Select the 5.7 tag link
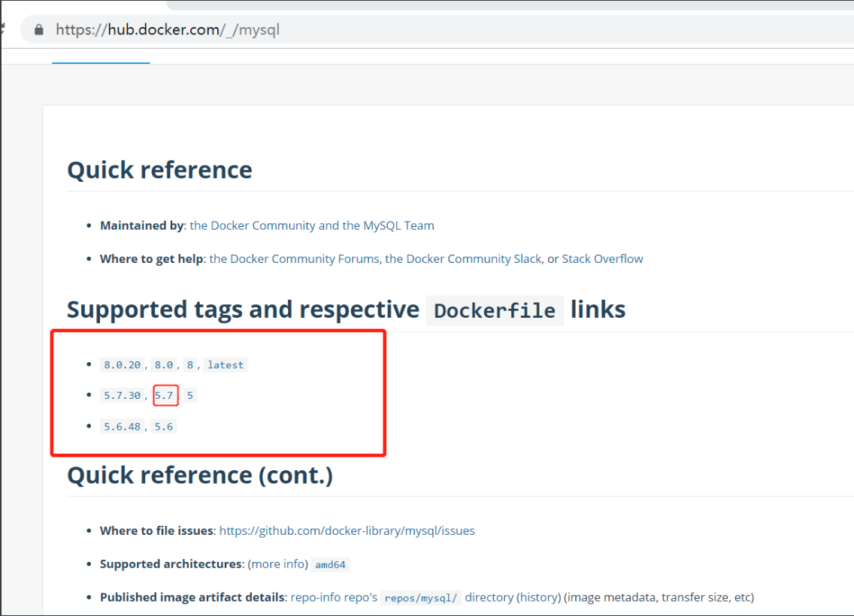The width and height of the screenshot is (854, 616). [165, 396]
